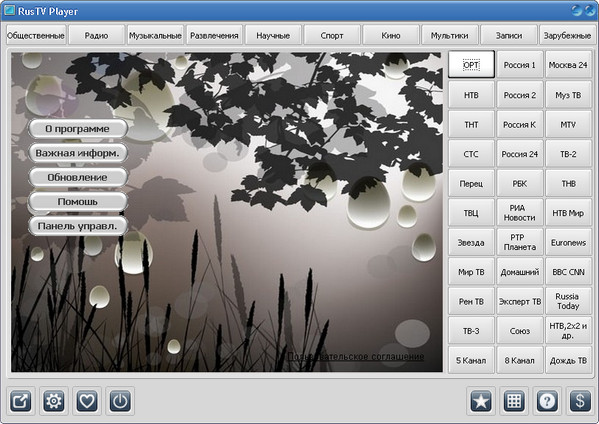Play the Рен ТВ channel
This screenshot has height=424, width=599.
coord(471,301)
